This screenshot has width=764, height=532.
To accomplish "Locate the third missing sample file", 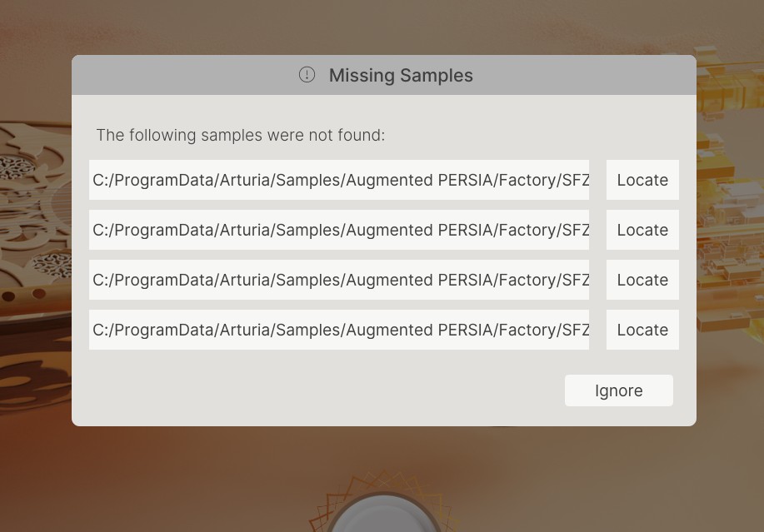I will pos(642,280).
